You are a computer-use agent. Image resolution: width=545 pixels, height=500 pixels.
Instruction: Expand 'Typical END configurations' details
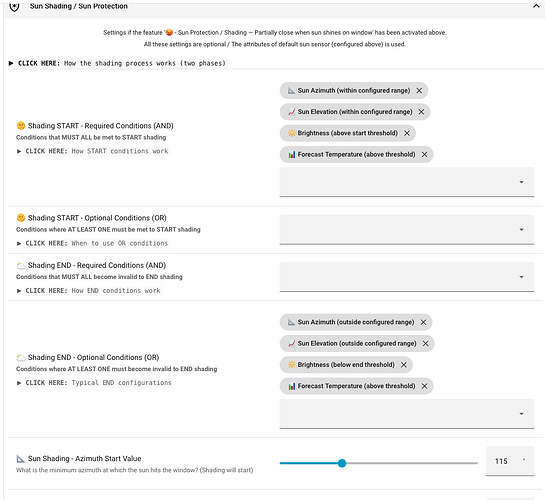(95, 383)
